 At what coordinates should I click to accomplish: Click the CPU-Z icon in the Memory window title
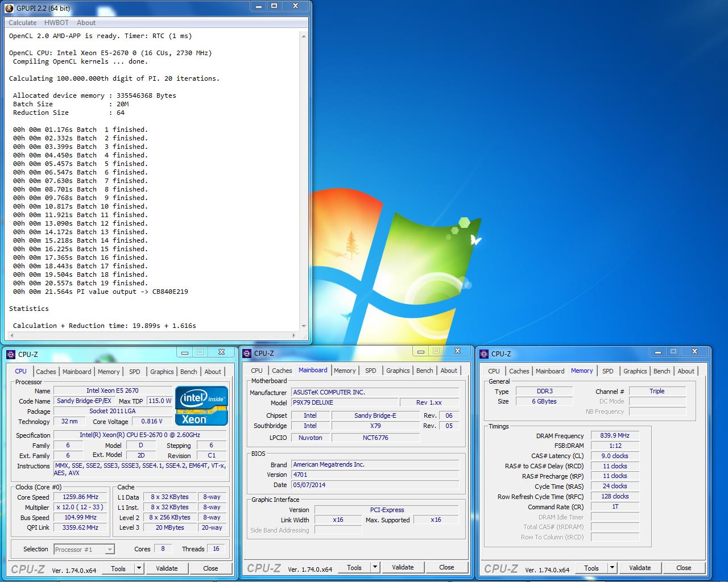click(484, 354)
